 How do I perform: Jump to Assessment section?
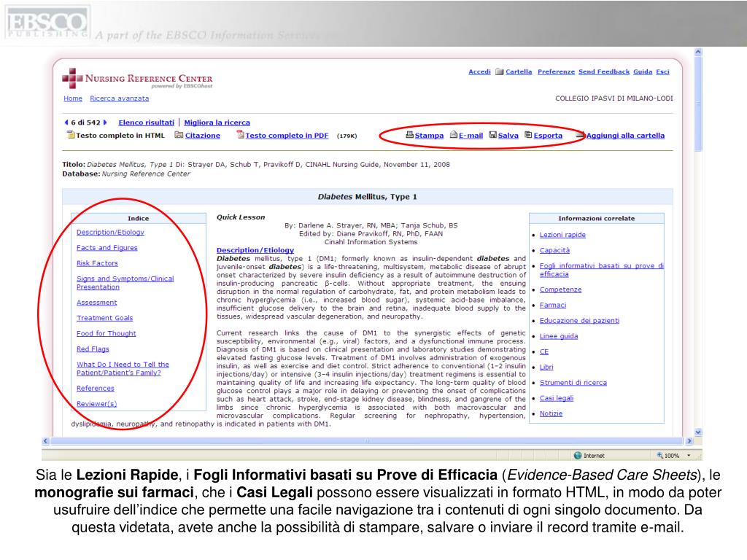click(97, 303)
